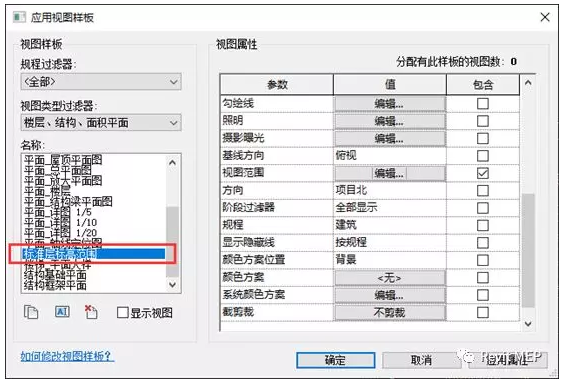Click the properties table scroll-up arrow

coord(528,83)
